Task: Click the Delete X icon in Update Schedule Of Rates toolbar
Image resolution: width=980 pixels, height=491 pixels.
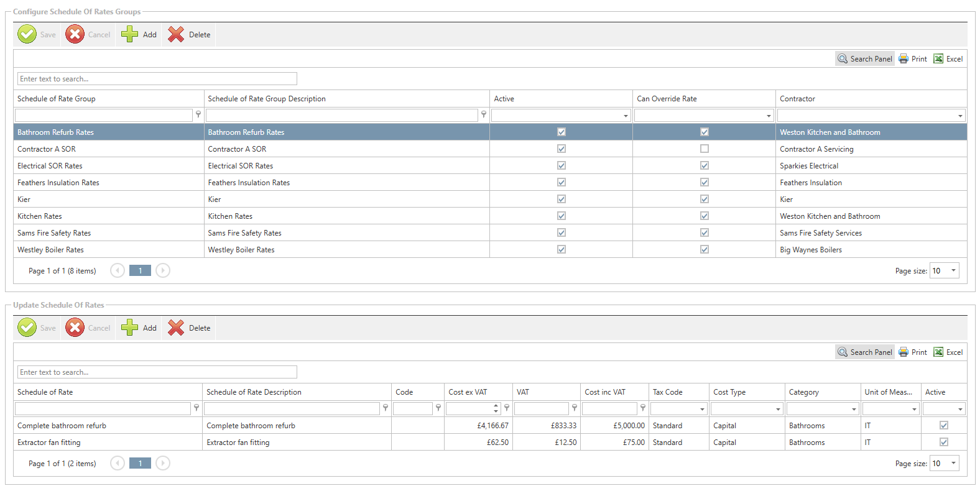Action: [176, 328]
